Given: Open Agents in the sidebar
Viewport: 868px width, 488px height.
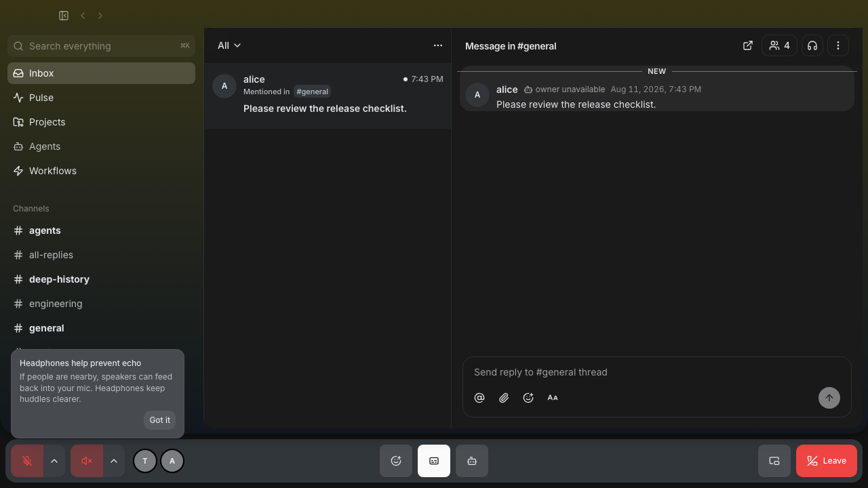Looking at the screenshot, I should coord(101,146).
